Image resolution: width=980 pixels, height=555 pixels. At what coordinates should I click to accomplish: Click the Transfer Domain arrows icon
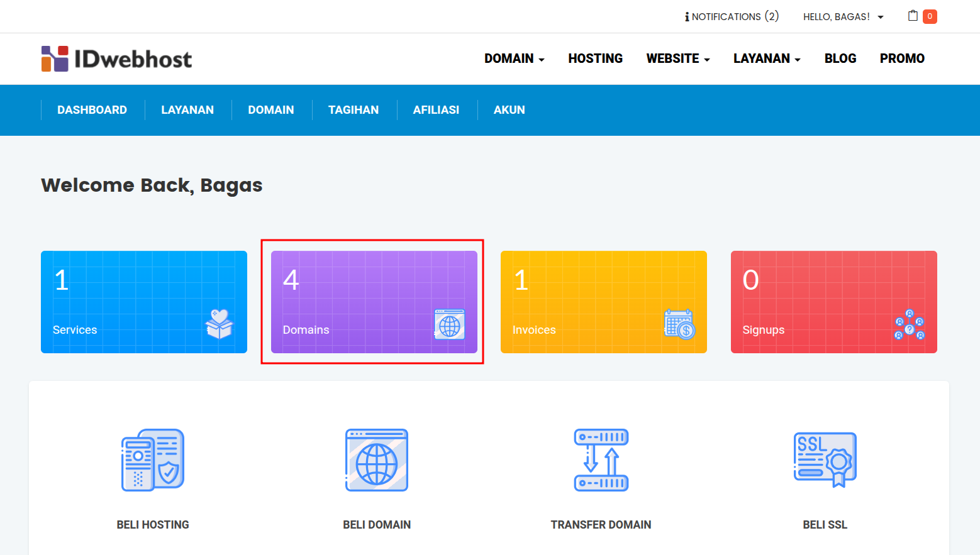tap(601, 460)
